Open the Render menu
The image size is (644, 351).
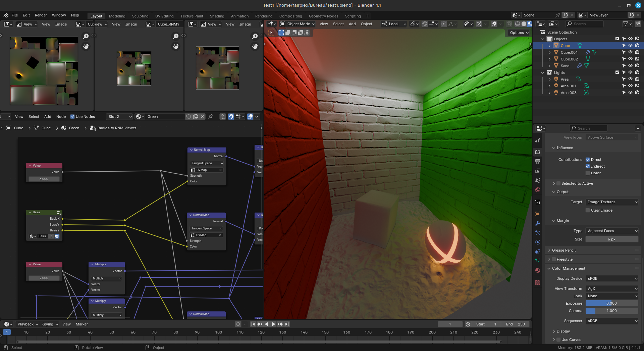tap(41, 15)
